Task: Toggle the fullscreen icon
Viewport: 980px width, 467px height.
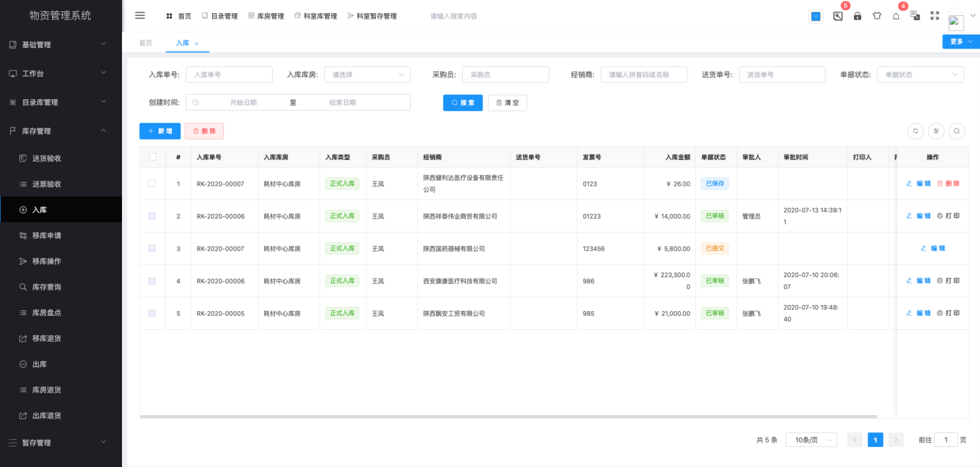Action: (935, 16)
